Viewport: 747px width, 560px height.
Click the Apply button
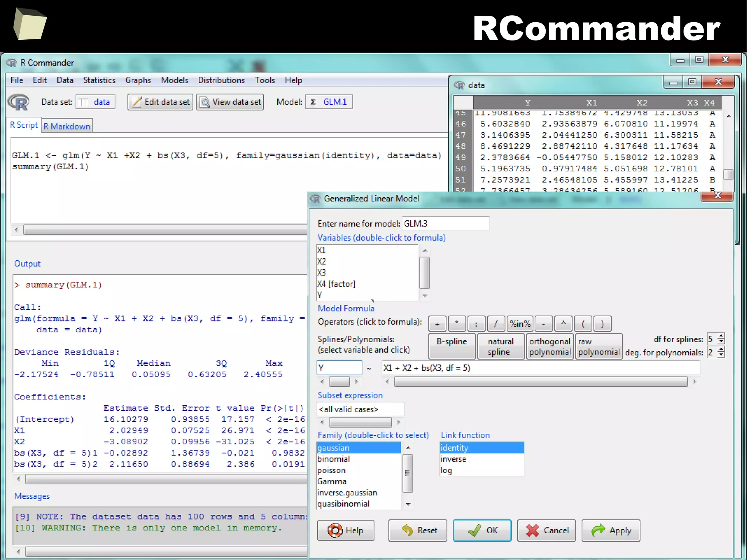(611, 530)
